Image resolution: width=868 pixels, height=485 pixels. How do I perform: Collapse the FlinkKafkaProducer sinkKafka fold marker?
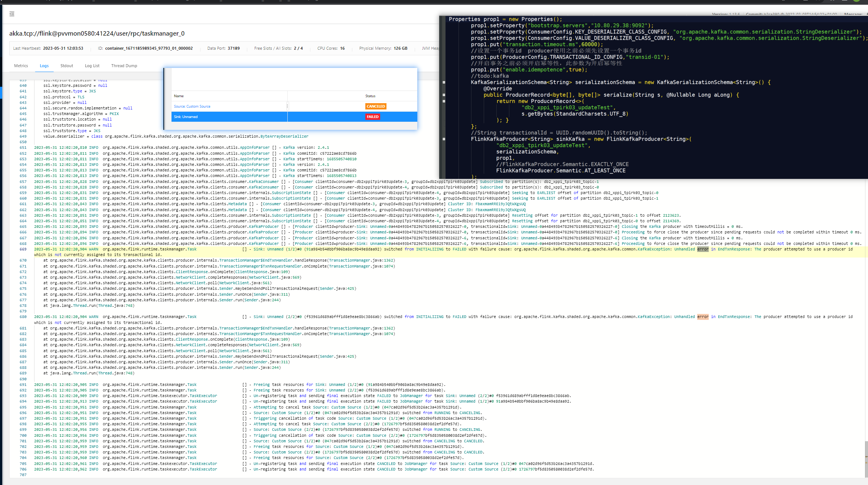[x=444, y=139]
